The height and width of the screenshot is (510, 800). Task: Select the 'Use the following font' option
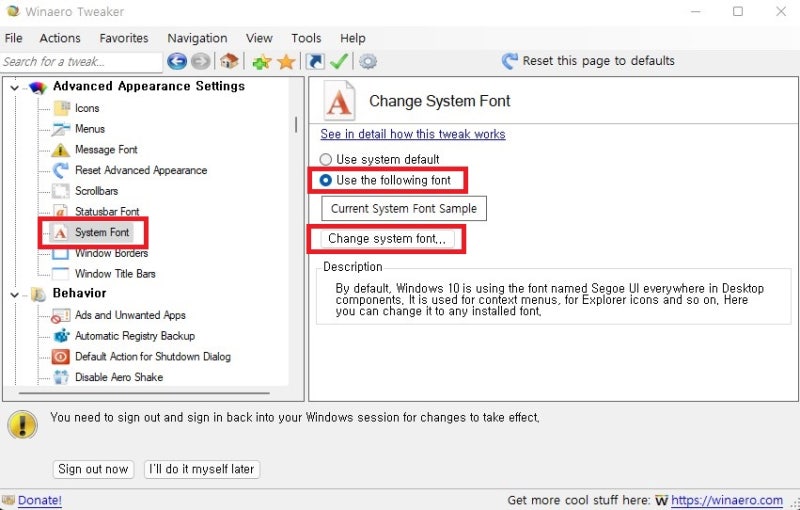(x=326, y=181)
